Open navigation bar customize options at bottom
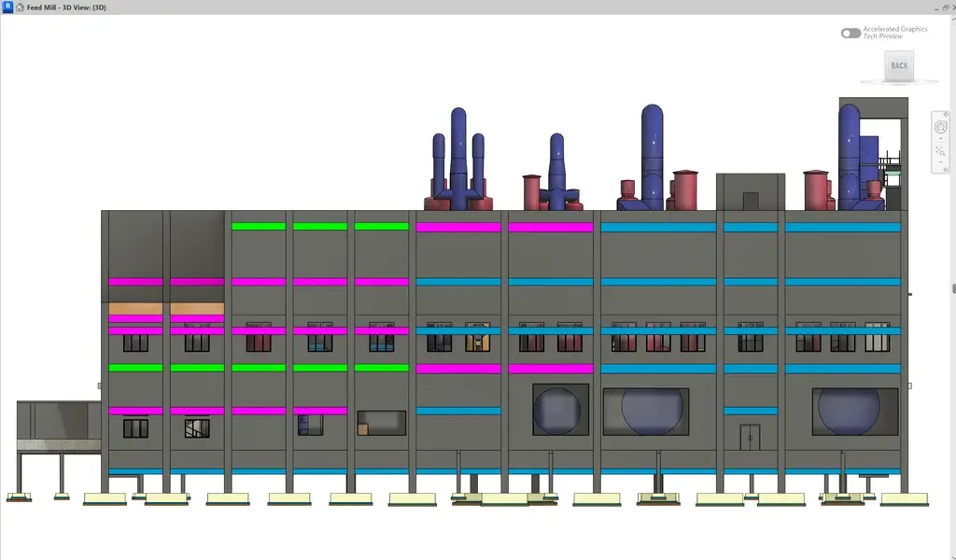Viewport: 956px width, 560px height. click(x=947, y=170)
